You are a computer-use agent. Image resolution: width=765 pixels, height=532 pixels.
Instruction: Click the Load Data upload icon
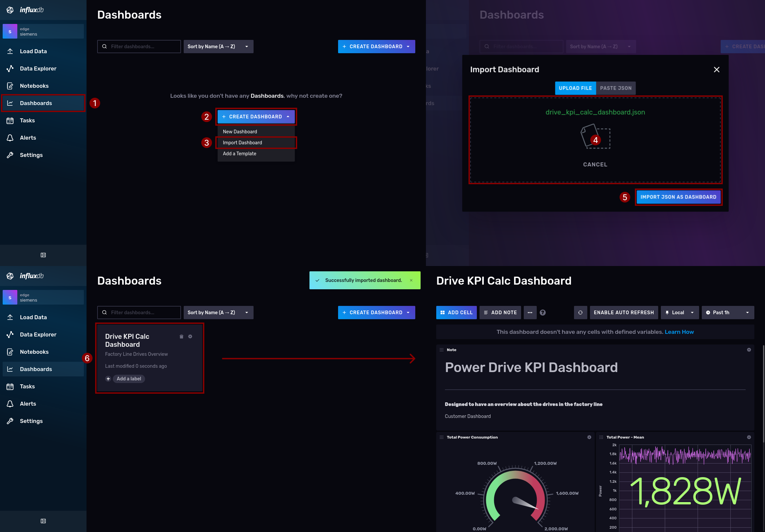[x=10, y=51]
